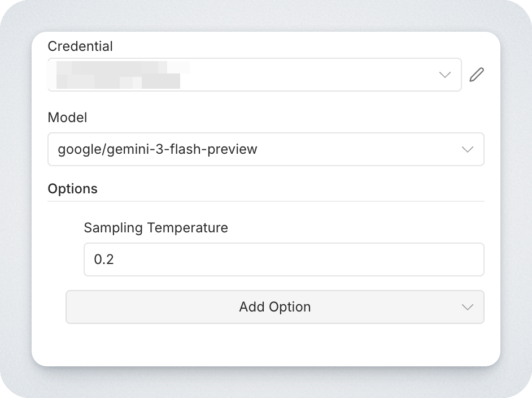The height and width of the screenshot is (398, 532).
Task: Focus the Sampling Temperature input field
Action: [284, 259]
